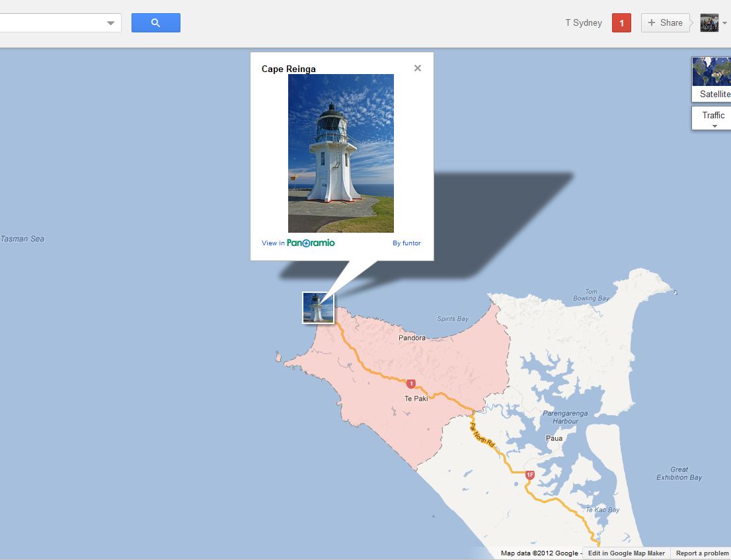Click the Parengarenga Harbour label
731x560 pixels.
(566, 417)
